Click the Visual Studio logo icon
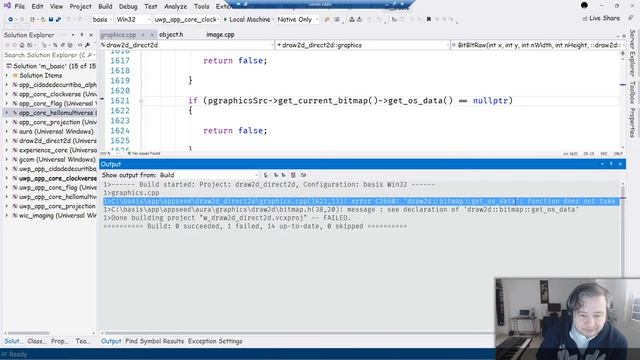Image resolution: width=640 pixels, height=360 pixels. tap(7, 6)
